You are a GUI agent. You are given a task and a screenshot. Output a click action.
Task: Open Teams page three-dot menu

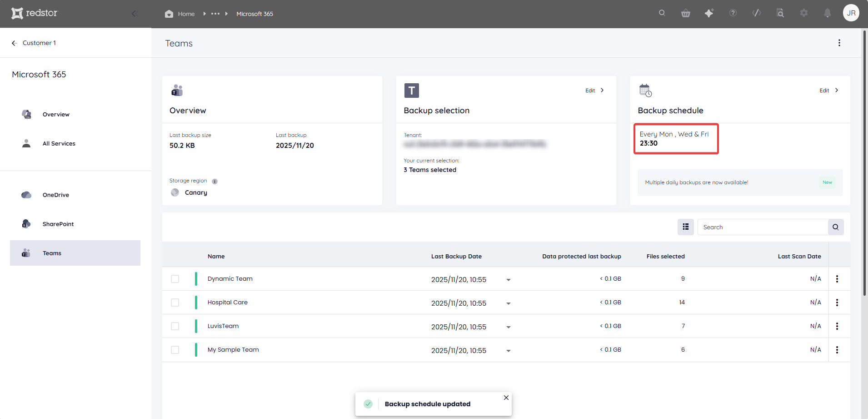point(839,43)
